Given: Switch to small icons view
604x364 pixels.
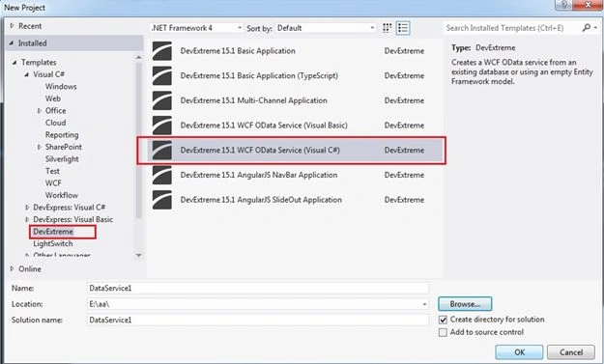Looking at the screenshot, I should tap(388, 28).
